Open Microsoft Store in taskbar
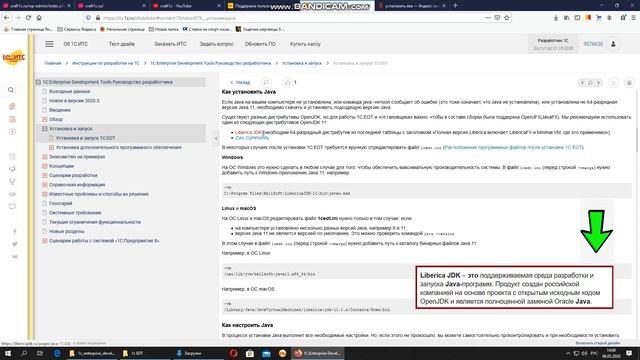Image resolution: width=640 pixels, height=360 pixels. pos(250,353)
